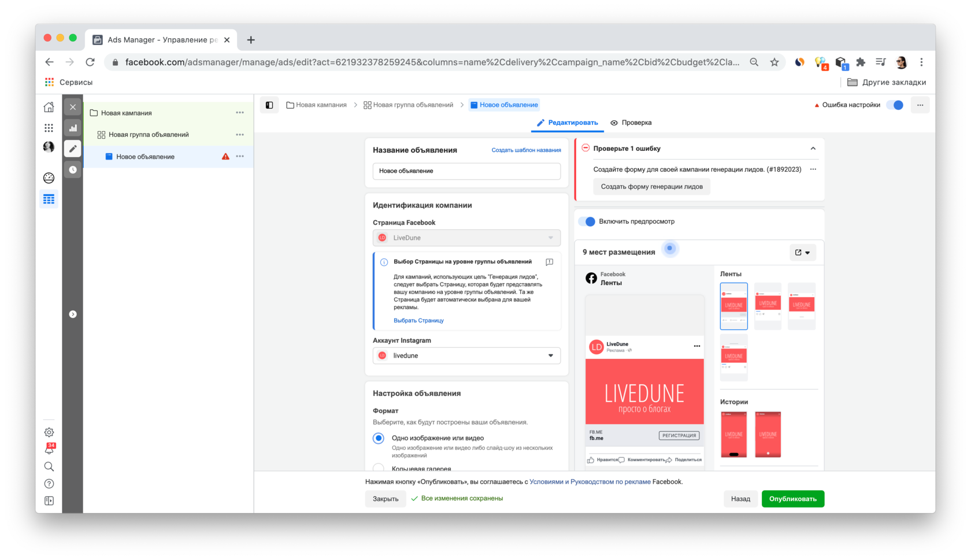Open more options for Новое объявление row
The height and width of the screenshot is (560, 971).
(x=240, y=157)
